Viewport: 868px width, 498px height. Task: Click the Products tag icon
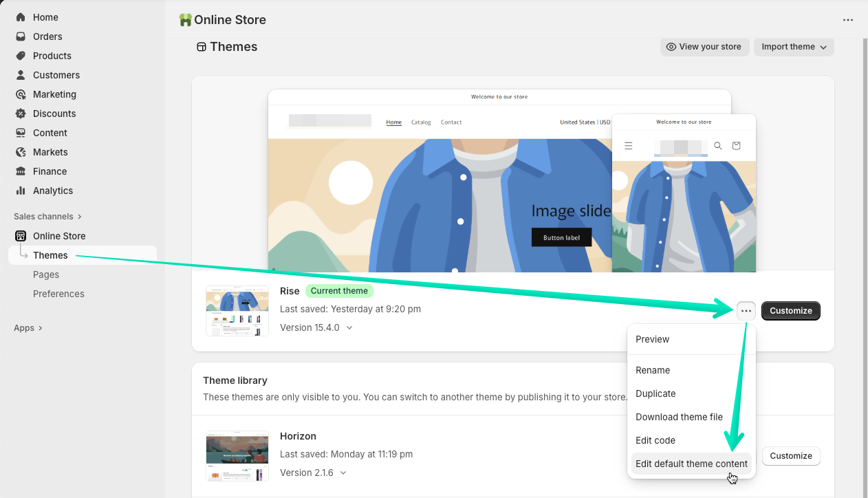tap(21, 56)
